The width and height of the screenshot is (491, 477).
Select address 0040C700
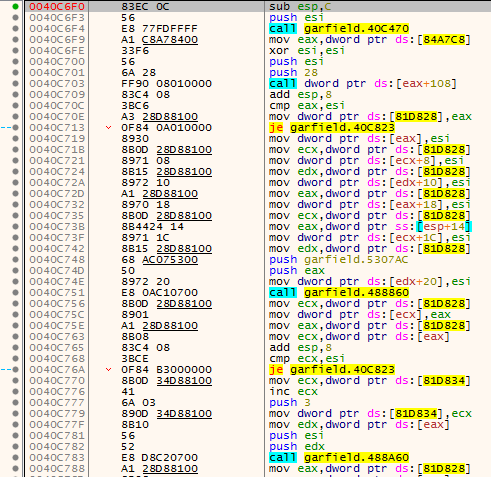57,62
